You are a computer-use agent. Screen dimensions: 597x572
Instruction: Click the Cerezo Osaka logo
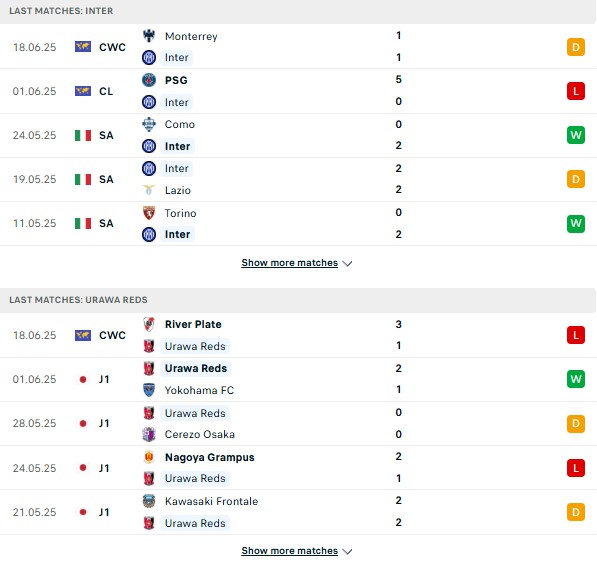(149, 434)
